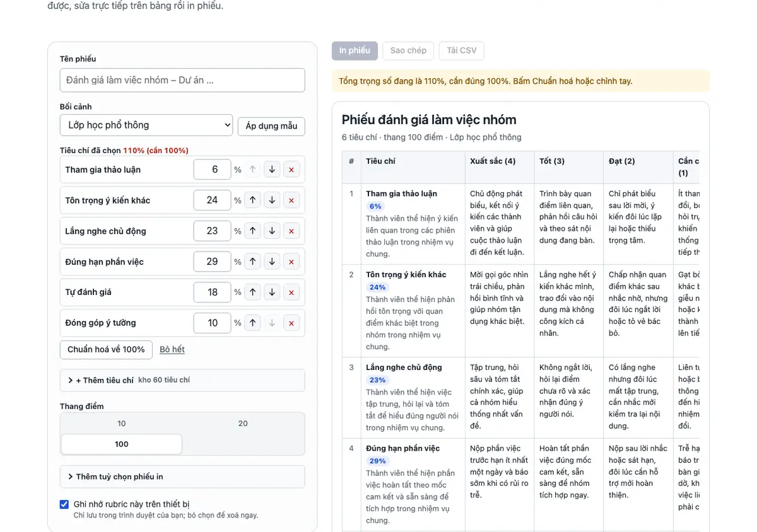This screenshot has height=532, width=757.
Task: Edit weight field for Tham gia thảo luận
Action: pyautogui.click(x=213, y=170)
